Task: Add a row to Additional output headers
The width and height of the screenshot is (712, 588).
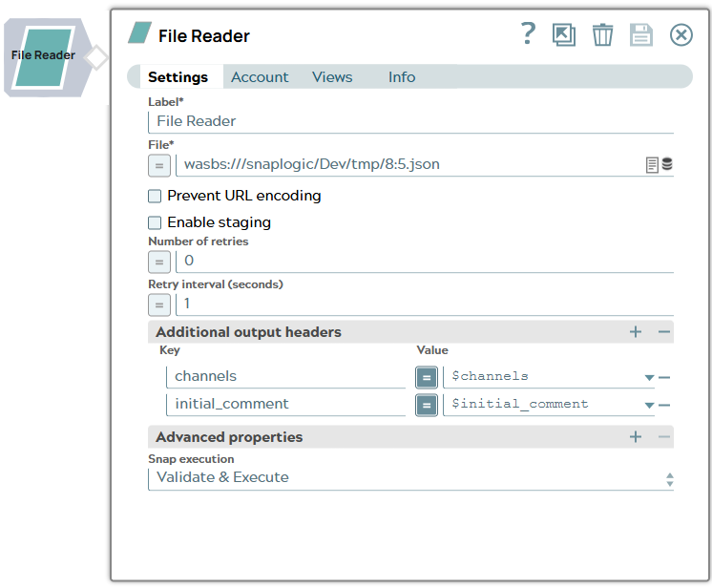Action: pyautogui.click(x=636, y=332)
